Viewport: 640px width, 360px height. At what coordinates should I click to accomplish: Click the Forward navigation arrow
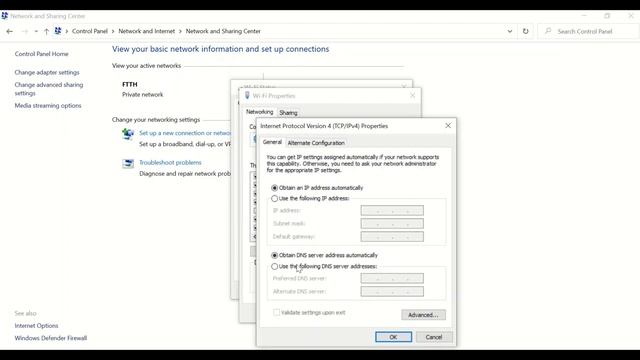pos(24,31)
